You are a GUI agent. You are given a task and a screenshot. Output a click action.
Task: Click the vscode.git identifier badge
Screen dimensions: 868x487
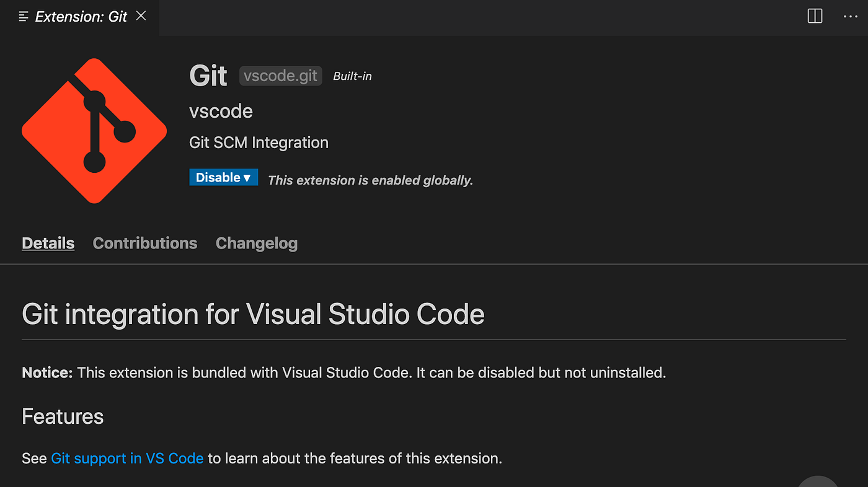click(280, 76)
